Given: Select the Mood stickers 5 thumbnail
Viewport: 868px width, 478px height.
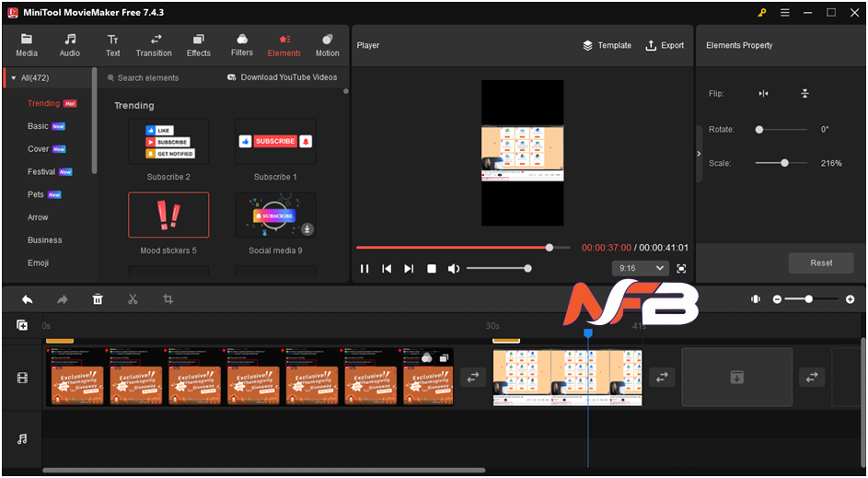Looking at the screenshot, I should (x=168, y=216).
